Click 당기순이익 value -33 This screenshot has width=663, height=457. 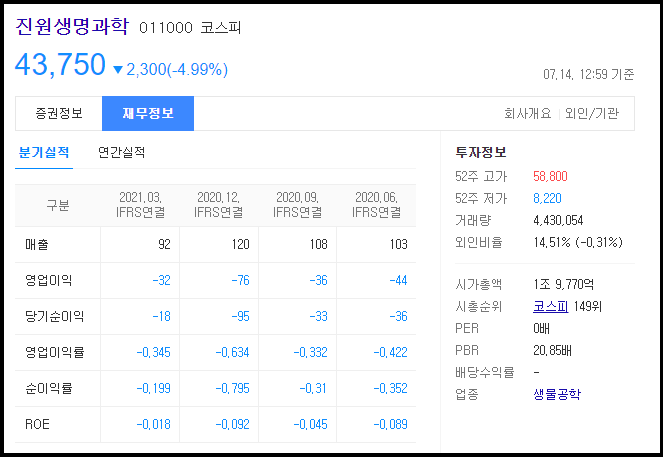tap(319, 316)
